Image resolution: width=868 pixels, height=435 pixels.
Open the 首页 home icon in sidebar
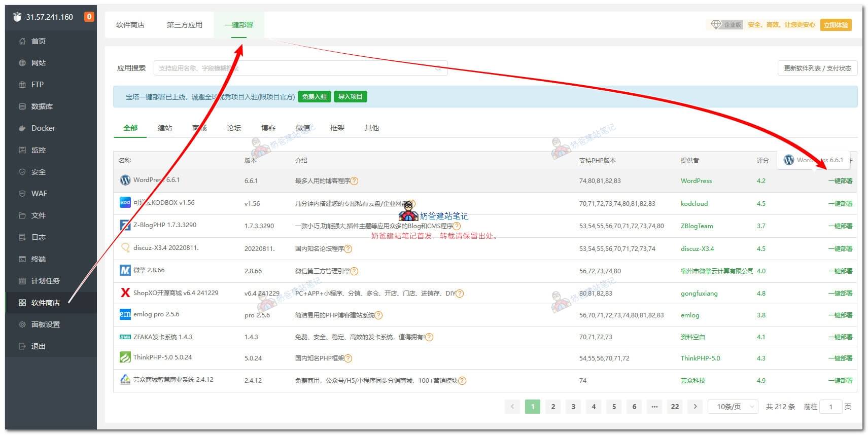(x=22, y=41)
